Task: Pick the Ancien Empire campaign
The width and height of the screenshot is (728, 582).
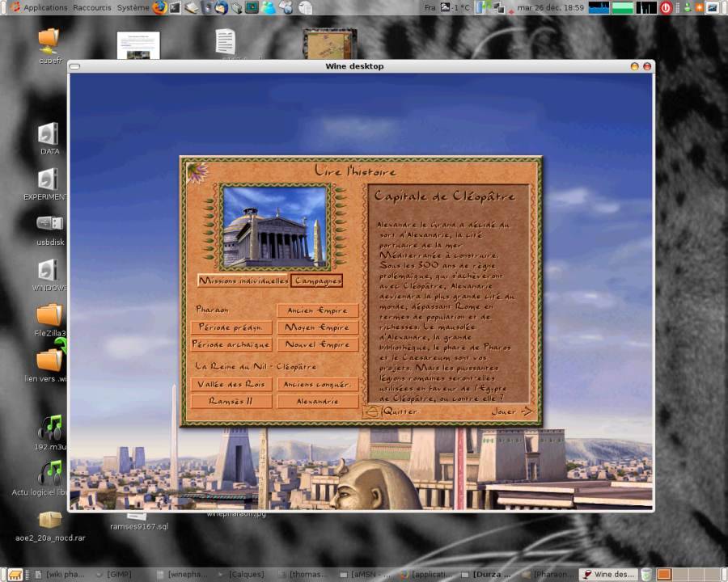Action: click(x=317, y=310)
